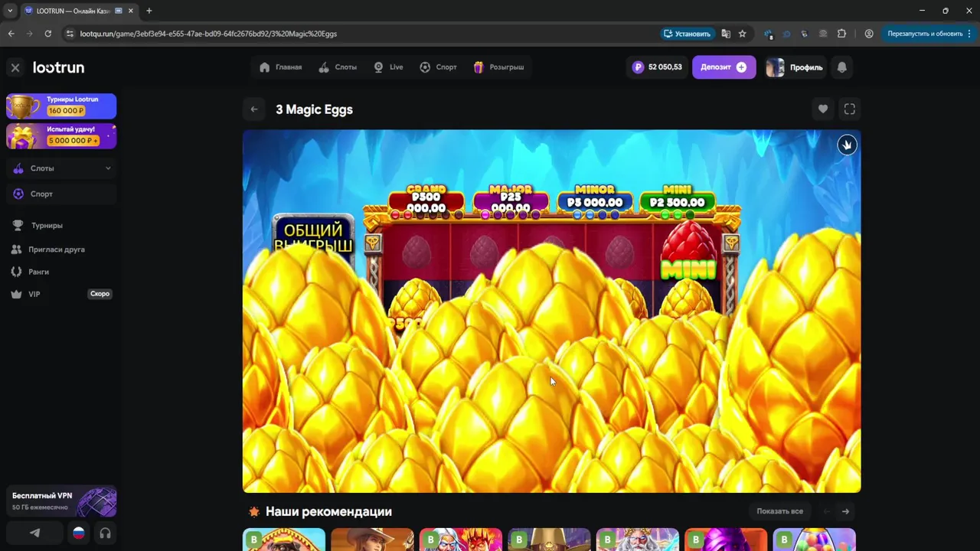Open site information icon in address bar

(70, 34)
